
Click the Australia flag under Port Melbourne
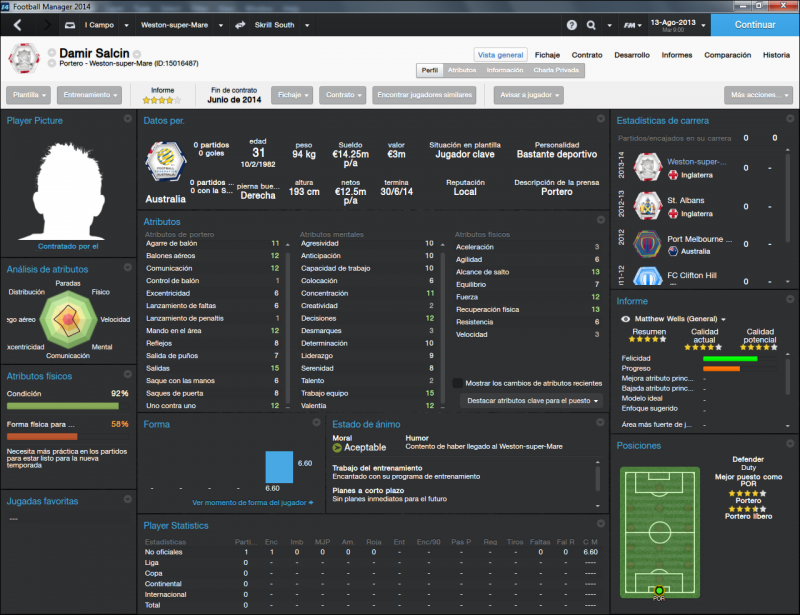[673, 251]
